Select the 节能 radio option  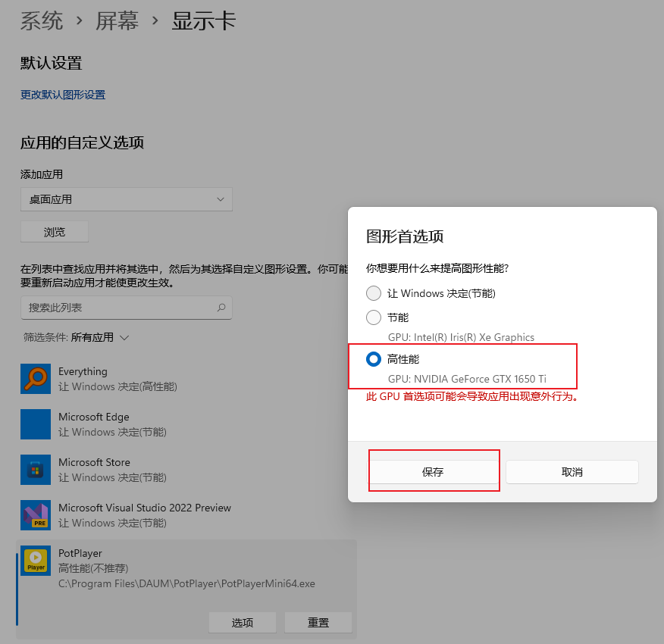point(374,317)
